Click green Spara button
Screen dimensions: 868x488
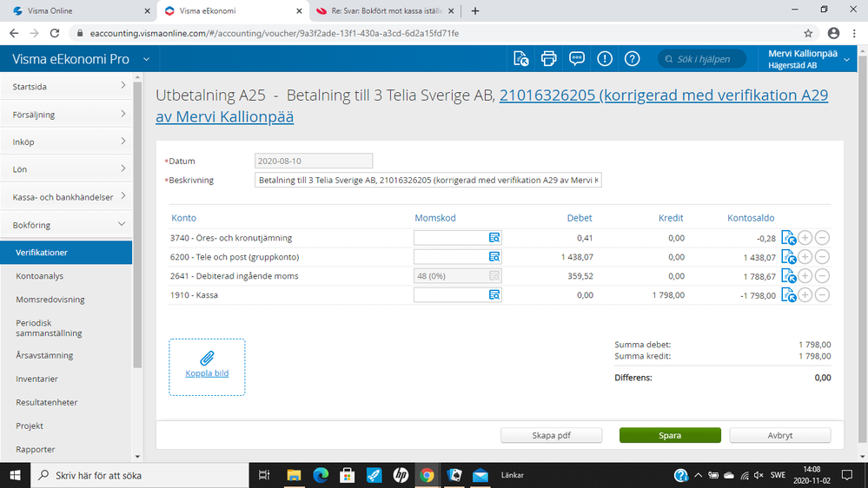click(x=670, y=435)
